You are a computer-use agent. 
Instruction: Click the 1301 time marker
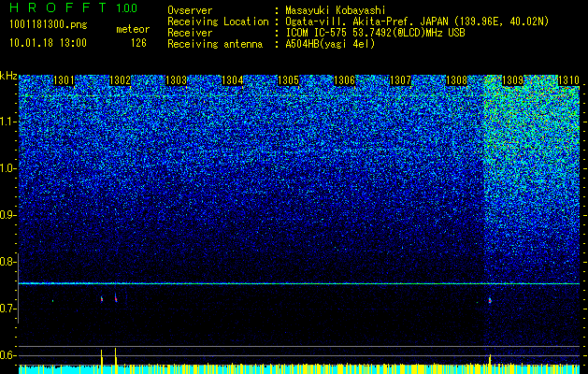pos(64,80)
